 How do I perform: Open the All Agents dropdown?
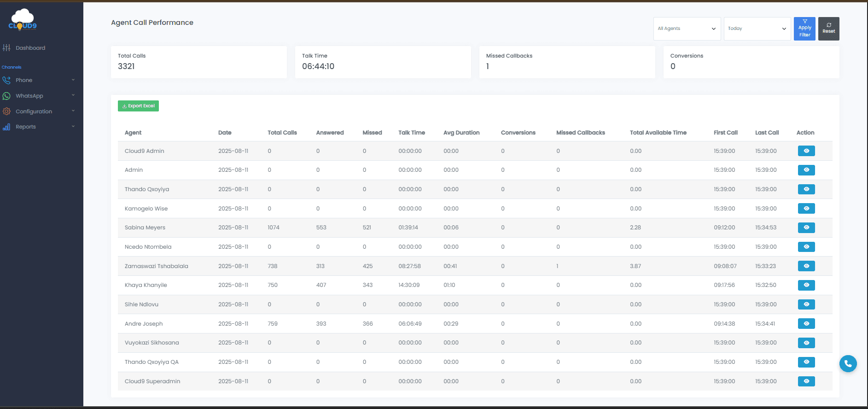tap(687, 29)
